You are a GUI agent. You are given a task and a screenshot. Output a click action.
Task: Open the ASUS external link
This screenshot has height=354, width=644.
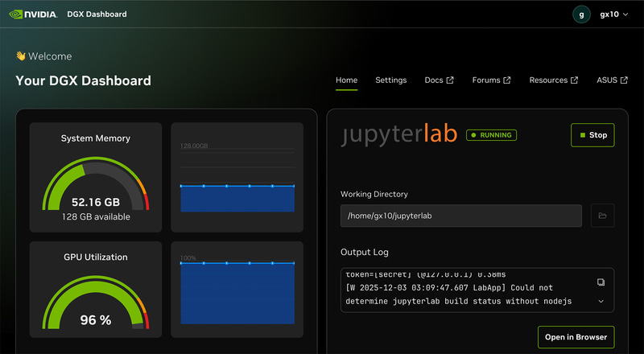point(612,80)
